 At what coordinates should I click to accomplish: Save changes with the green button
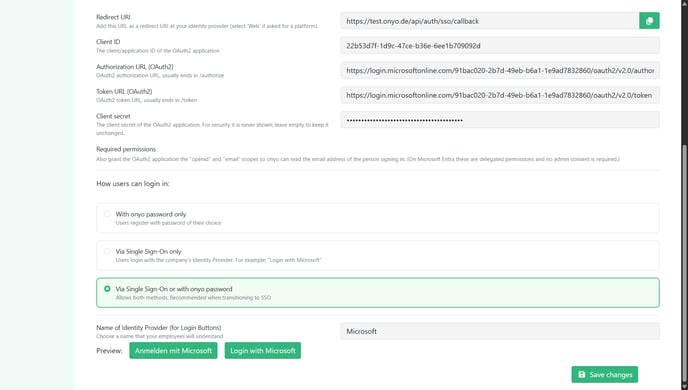point(605,375)
